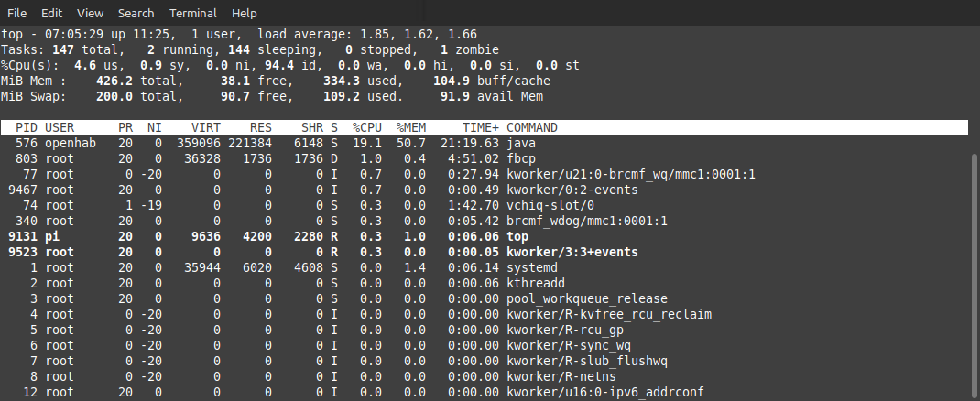Click the openhab user entry
Screen dimensions: 980x401
point(71,144)
